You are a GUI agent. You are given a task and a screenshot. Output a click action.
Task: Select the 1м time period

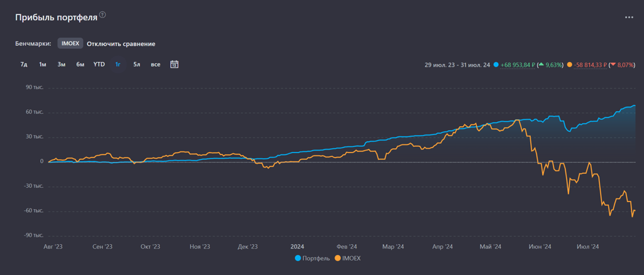[43, 64]
